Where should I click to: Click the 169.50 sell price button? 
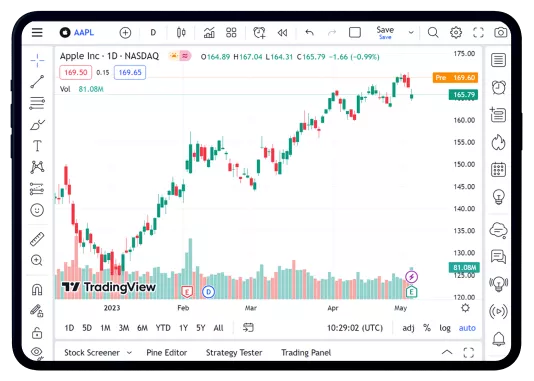click(x=75, y=73)
